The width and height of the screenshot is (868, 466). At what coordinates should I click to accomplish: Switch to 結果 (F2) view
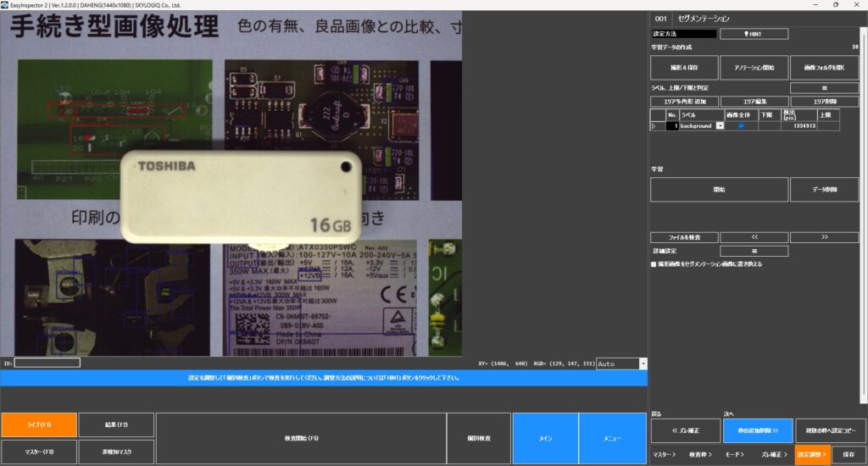click(116, 424)
